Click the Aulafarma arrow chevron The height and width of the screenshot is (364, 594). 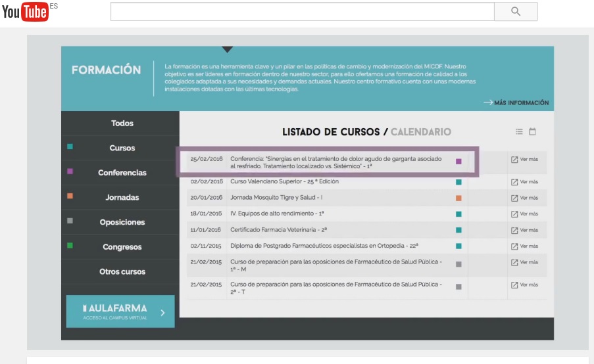pyautogui.click(x=162, y=313)
